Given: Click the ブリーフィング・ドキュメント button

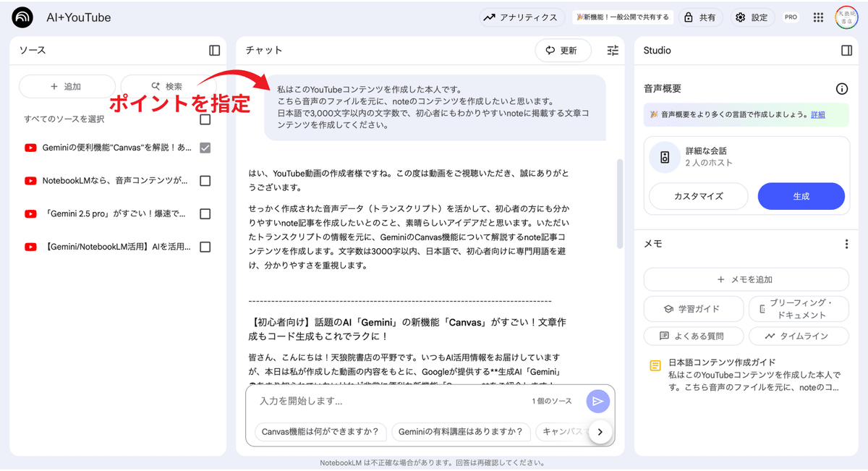Looking at the screenshot, I should tap(799, 309).
